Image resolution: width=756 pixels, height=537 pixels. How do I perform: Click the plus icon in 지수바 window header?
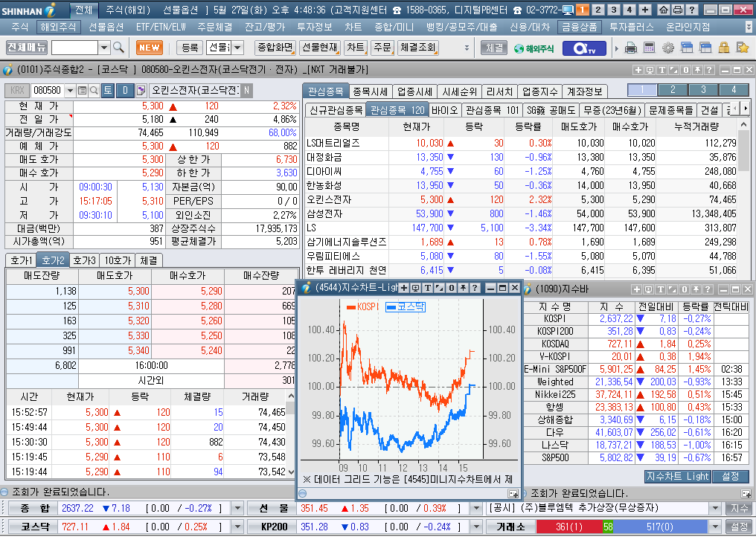[636, 290]
